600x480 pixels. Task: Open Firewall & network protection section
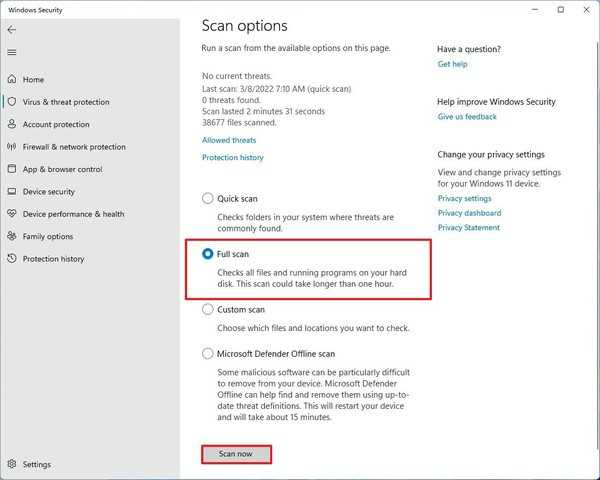coord(74,147)
